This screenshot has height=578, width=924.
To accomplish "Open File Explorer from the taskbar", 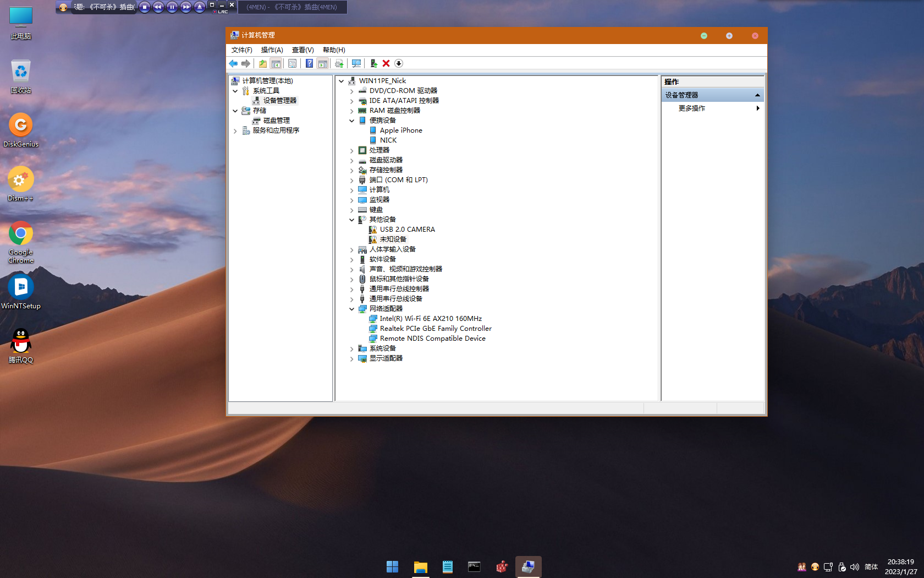I will coord(421,567).
